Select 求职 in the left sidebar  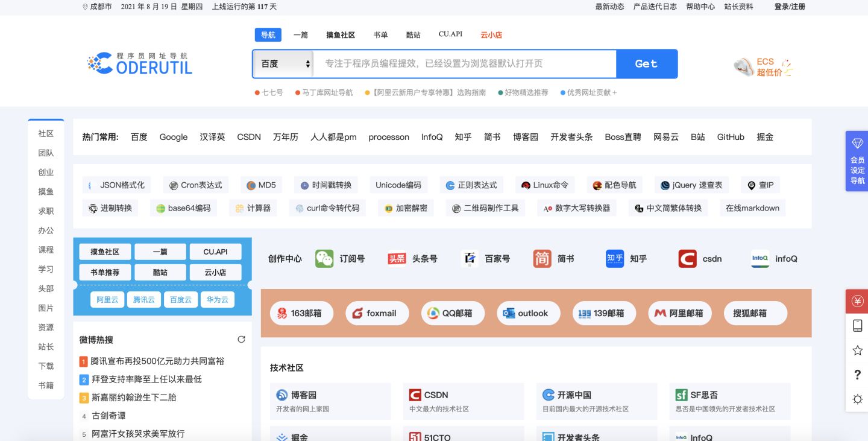(x=46, y=211)
